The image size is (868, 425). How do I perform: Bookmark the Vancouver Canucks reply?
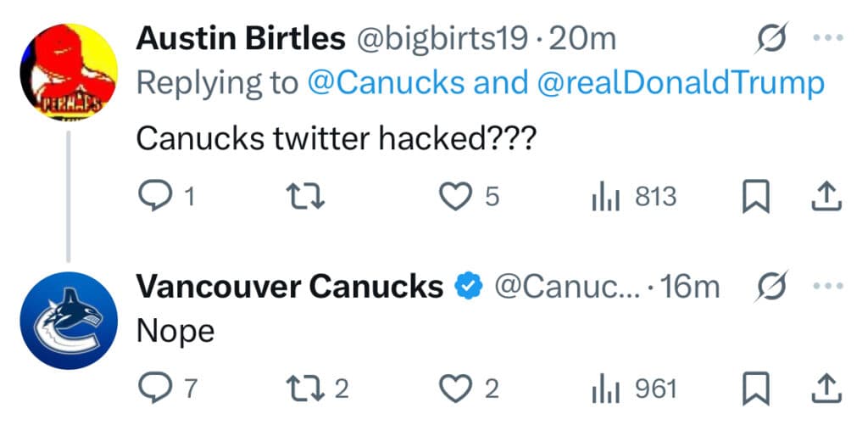click(754, 389)
